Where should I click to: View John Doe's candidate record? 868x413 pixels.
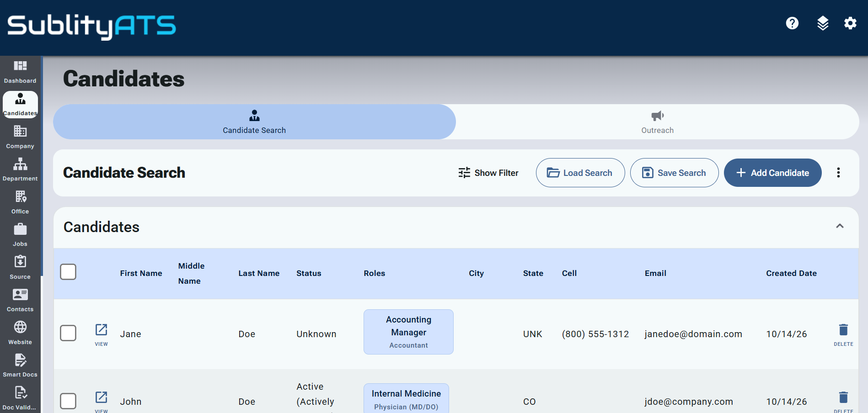(x=101, y=401)
